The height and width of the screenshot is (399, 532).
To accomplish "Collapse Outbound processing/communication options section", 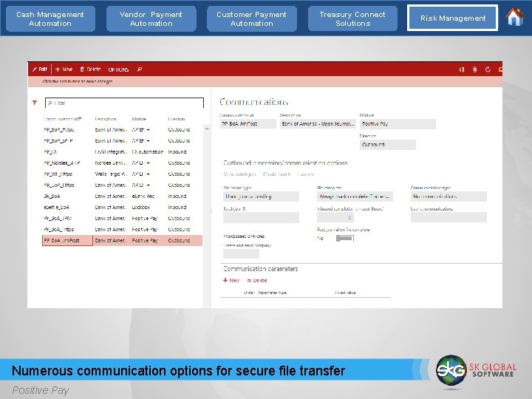I will coord(285,163).
